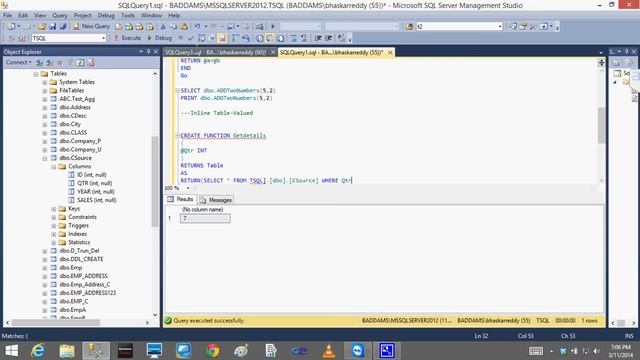Click the Increase Indent icon

[x=328, y=38]
